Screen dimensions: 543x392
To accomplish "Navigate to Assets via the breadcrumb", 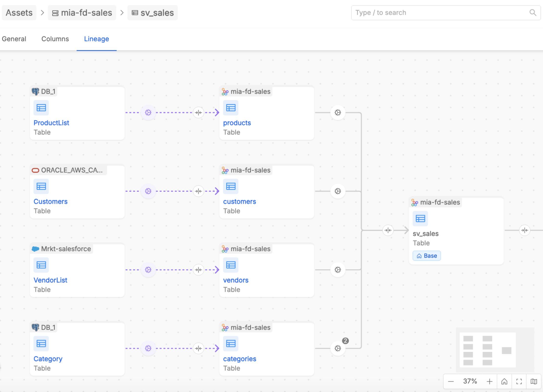I will [19, 12].
